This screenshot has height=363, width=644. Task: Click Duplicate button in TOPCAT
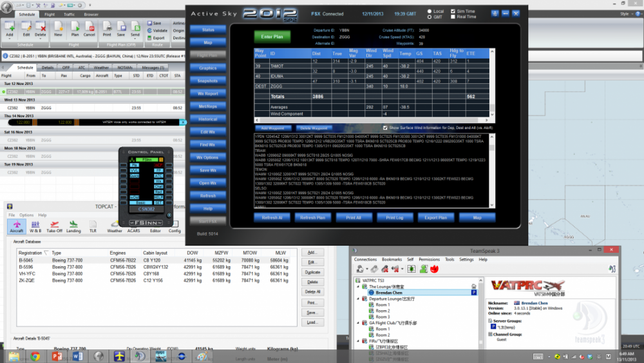[x=312, y=272]
